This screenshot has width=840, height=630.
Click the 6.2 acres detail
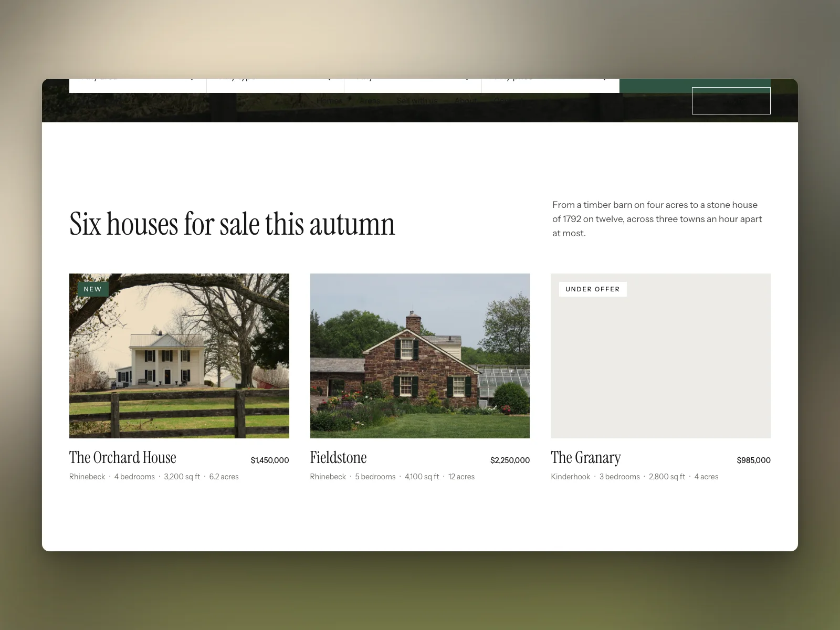[224, 477]
